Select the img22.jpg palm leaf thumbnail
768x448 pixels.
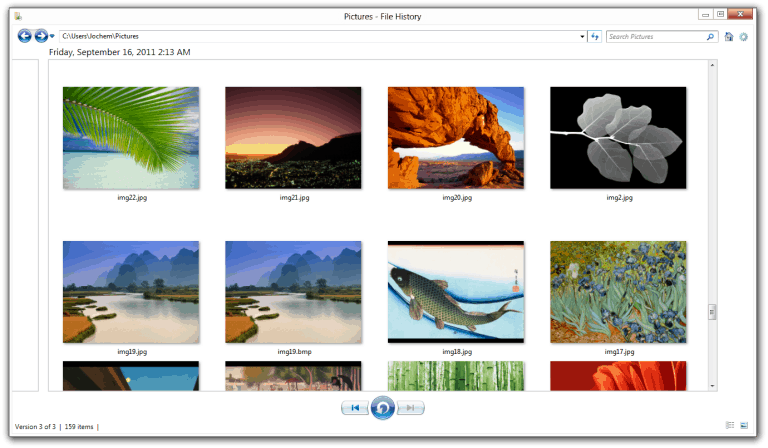pyautogui.click(x=131, y=138)
